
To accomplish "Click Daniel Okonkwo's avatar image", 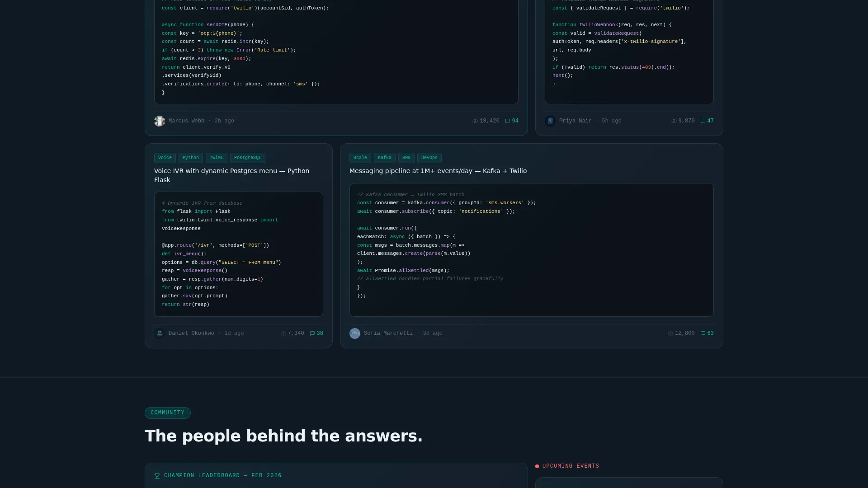I will click(160, 333).
